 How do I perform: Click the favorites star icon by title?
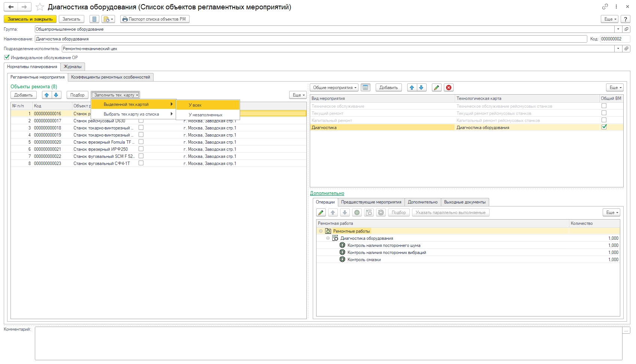point(40,7)
